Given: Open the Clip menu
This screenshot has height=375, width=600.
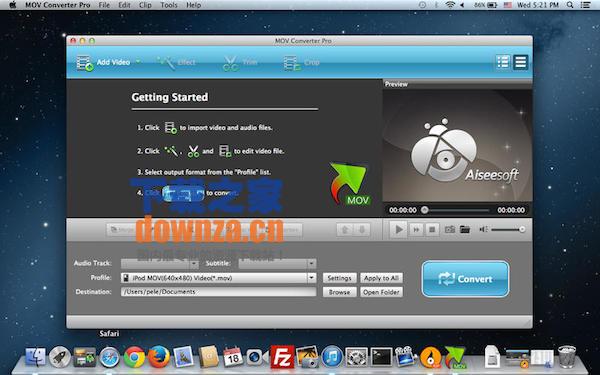Looking at the screenshot, I should [x=145, y=5].
